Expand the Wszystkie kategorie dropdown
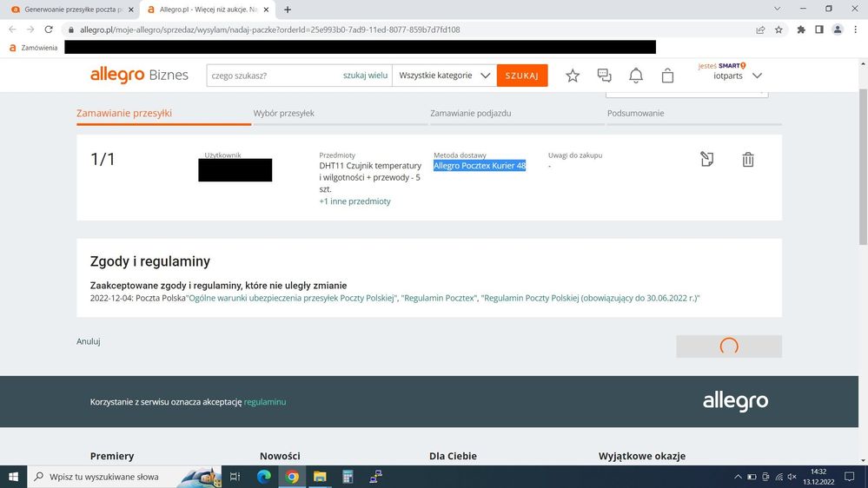Viewport: 868px width, 488px height. (445, 76)
